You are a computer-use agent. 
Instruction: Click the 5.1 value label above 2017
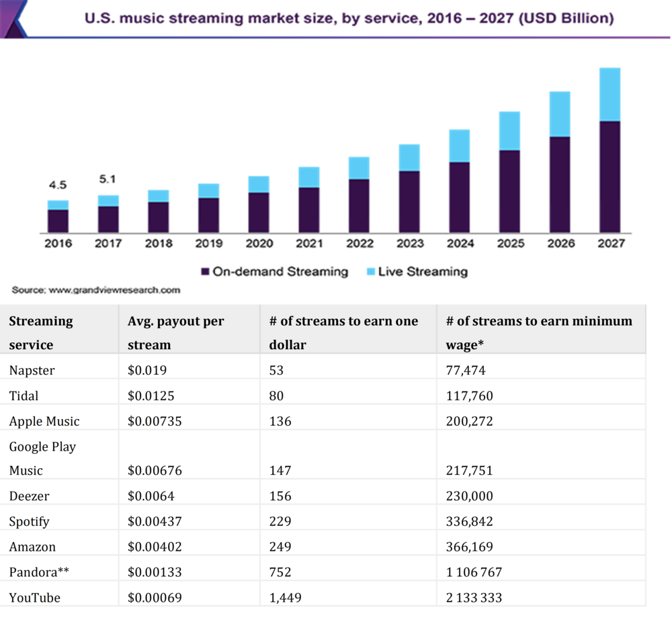point(108,179)
